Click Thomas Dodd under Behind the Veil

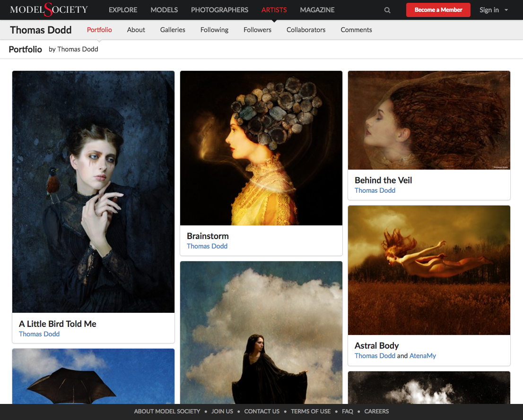375,190
